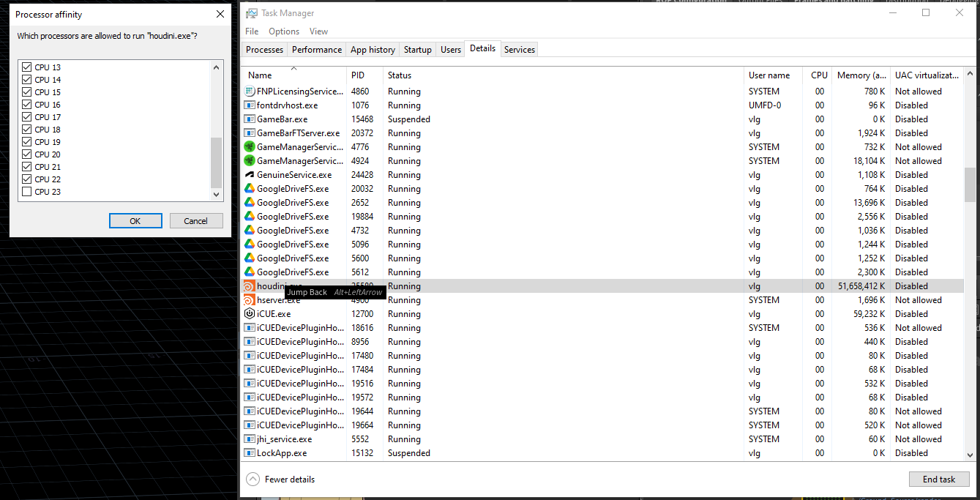Click the Razer icon of GameManagerService PID 4924
980x500 pixels.
(x=249, y=161)
